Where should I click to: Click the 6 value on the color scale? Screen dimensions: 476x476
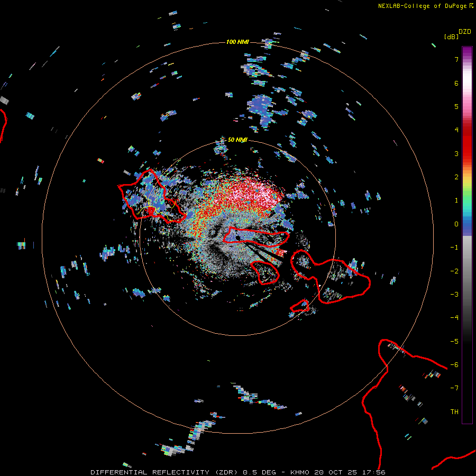tap(456, 83)
